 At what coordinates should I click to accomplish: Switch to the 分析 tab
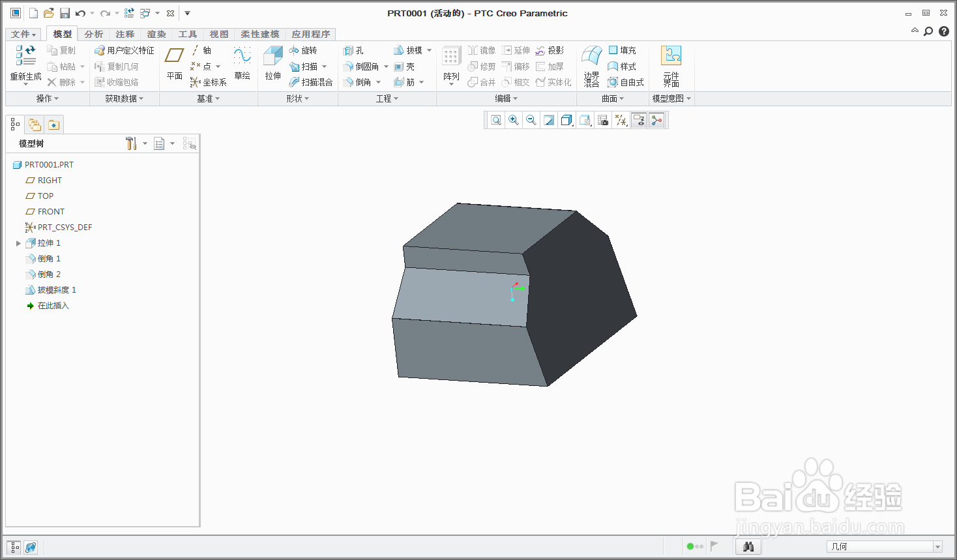[94, 34]
